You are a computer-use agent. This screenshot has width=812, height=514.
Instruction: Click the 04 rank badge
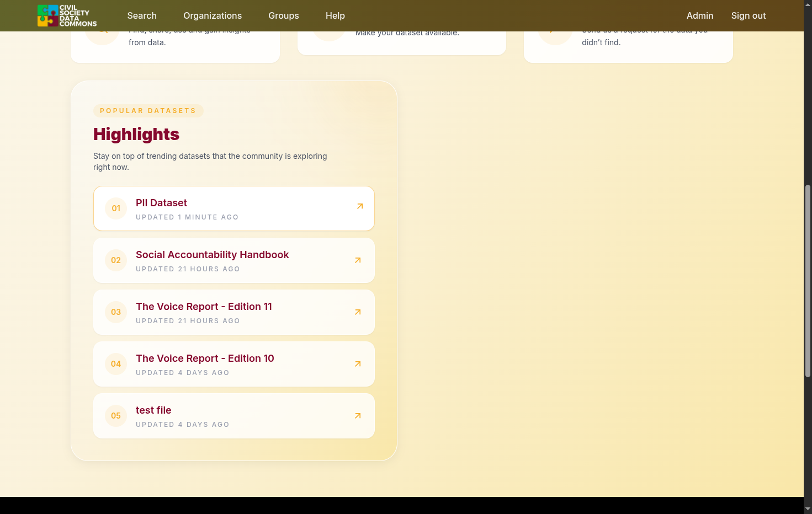(x=116, y=364)
